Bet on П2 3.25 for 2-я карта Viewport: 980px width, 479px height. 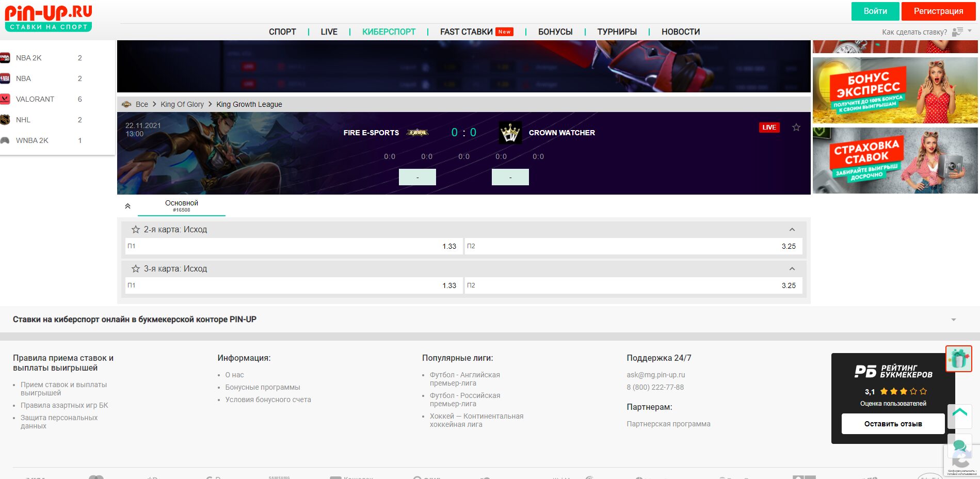tap(633, 246)
